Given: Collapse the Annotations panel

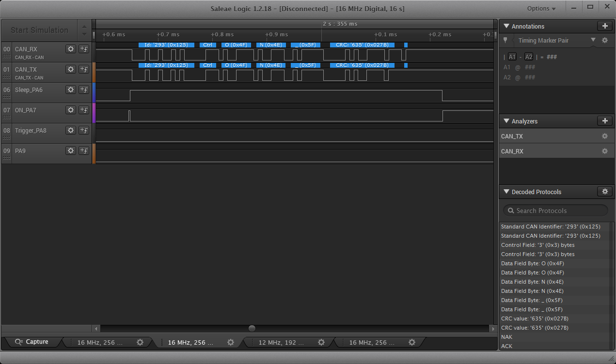Looking at the screenshot, I should 506,26.
